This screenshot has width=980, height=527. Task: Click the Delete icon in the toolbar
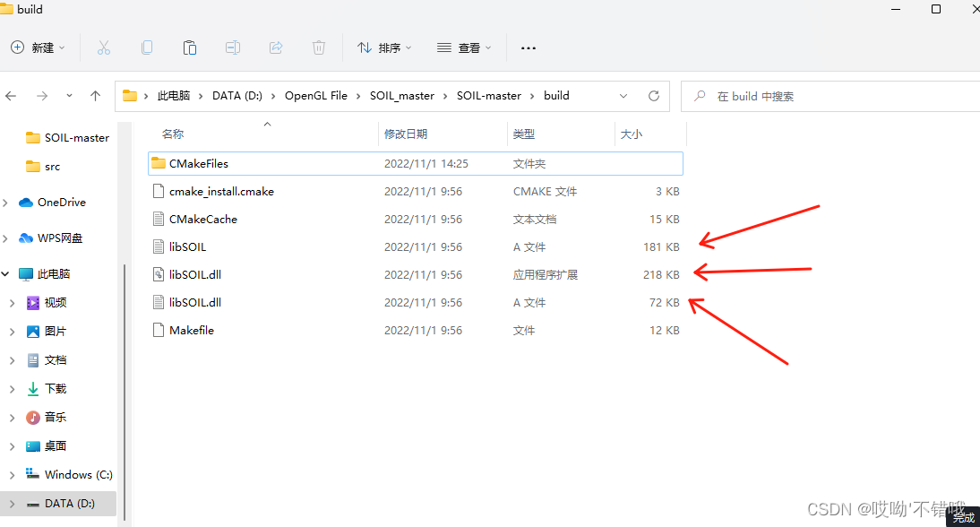point(319,48)
